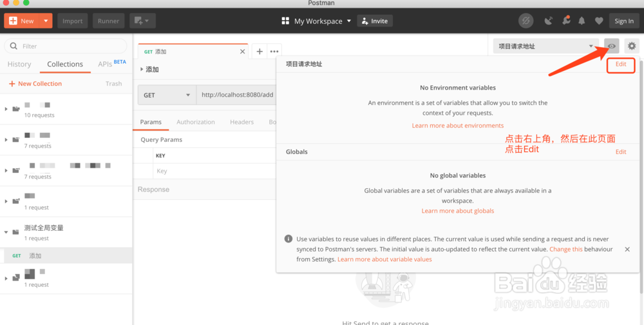Toggle the environment quick look eye icon
This screenshot has height=325, width=644.
612,46
